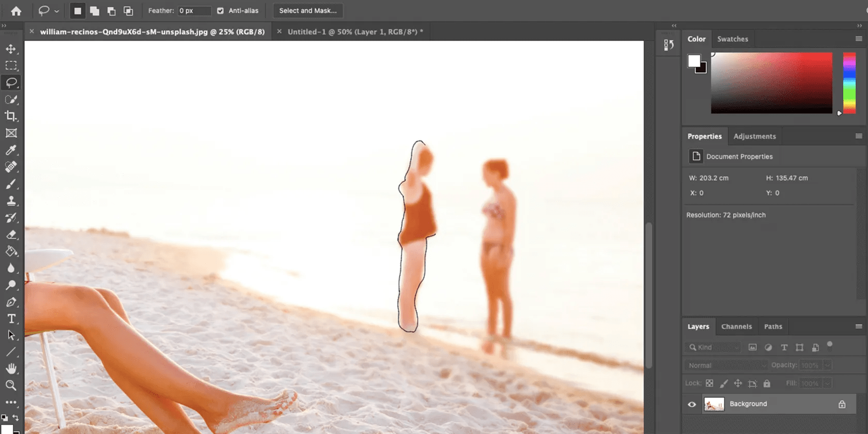The height and width of the screenshot is (434, 868).
Task: Select the Move tool
Action: click(x=11, y=49)
